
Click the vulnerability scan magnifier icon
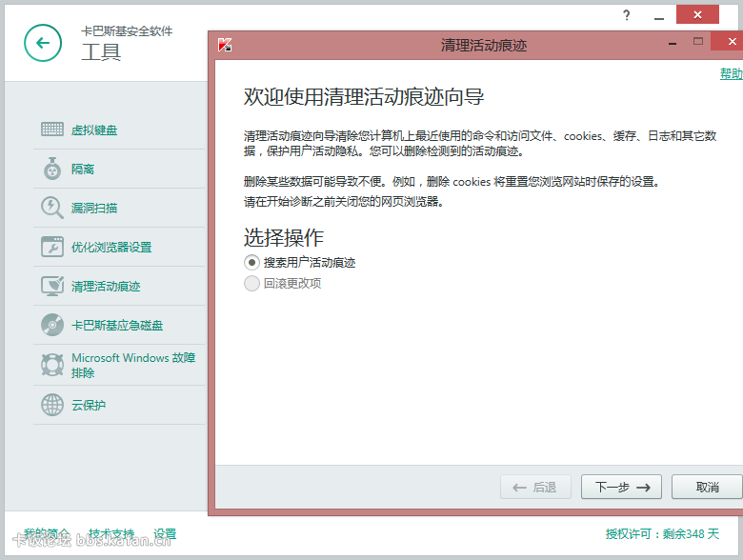pos(52,208)
